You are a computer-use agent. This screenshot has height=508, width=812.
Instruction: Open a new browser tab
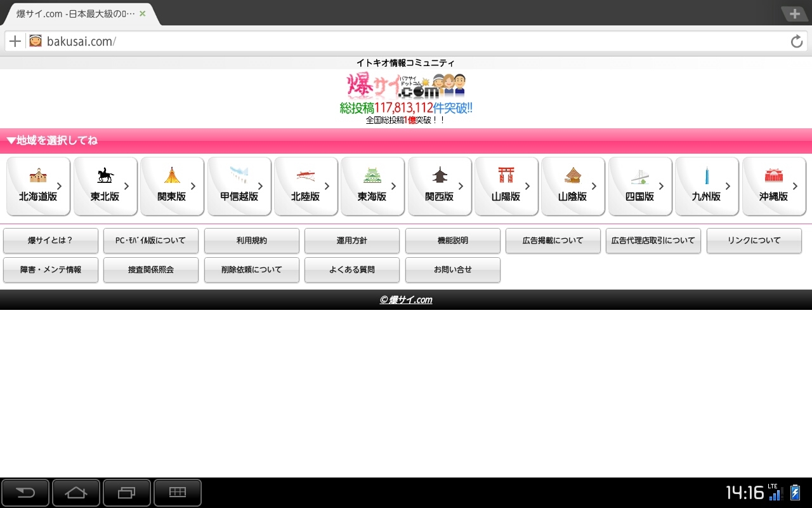794,14
